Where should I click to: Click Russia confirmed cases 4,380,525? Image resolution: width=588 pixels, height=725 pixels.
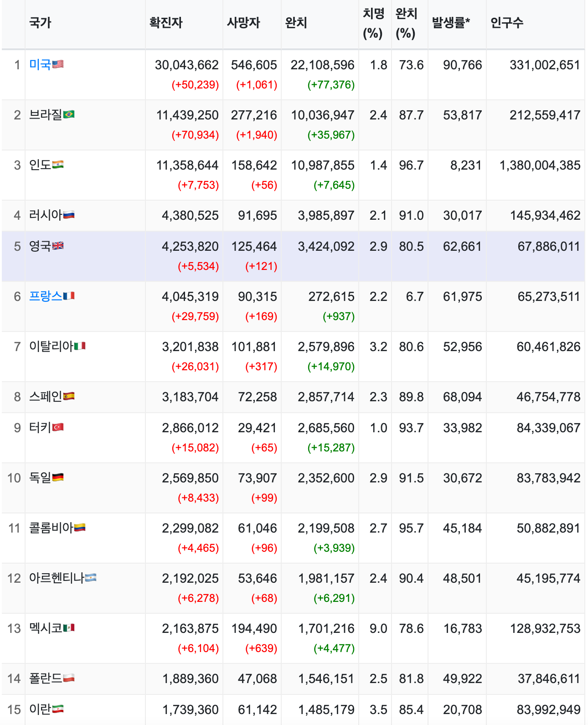coord(191,215)
